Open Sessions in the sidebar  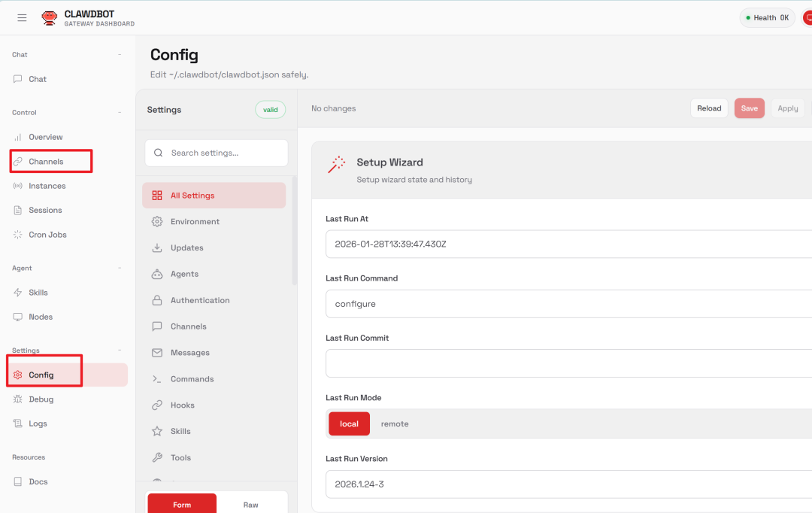68,210
